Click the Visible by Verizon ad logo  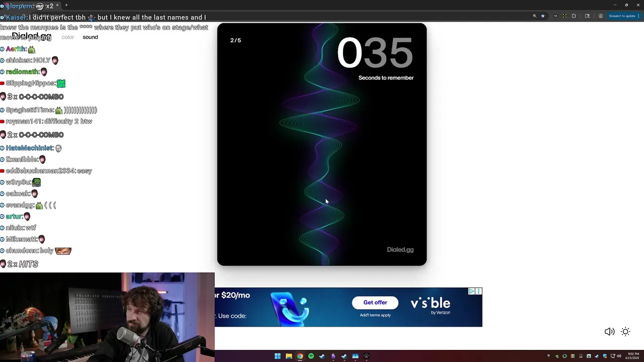430,305
